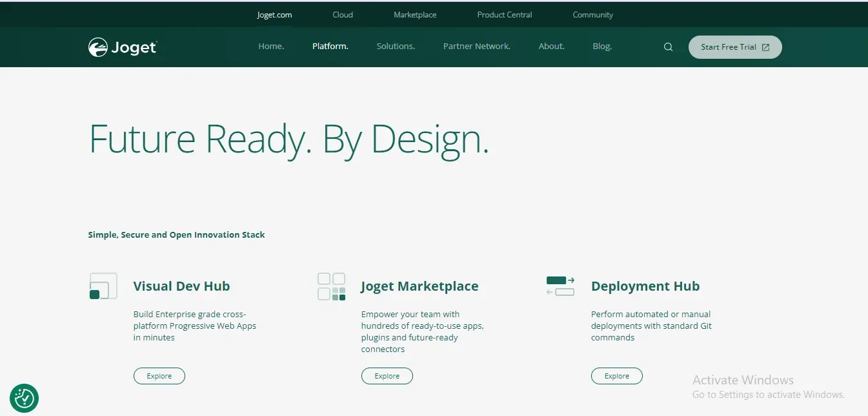Screen dimensions: 868x416
Task: Open the About menu item
Action: tap(552, 47)
